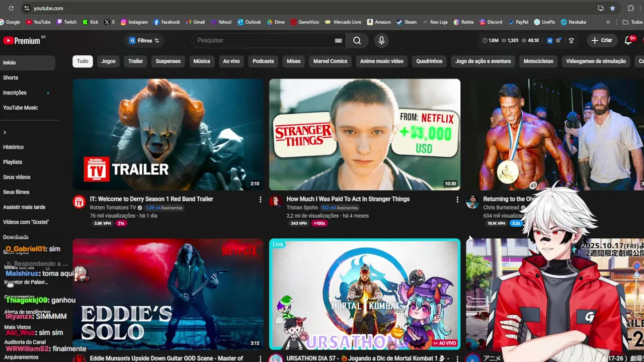
Task: Expand the sidebar chevron above Histórico
Action: click(x=5, y=133)
